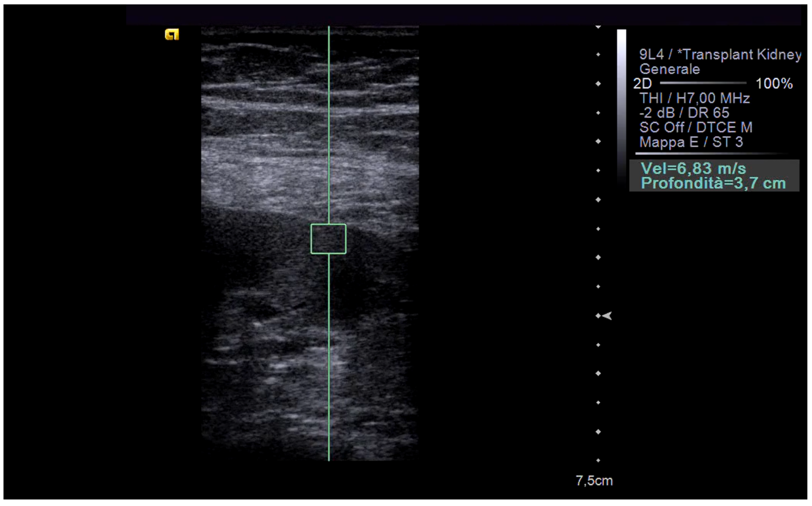Click the dark title bar at the top
This screenshot has height=506, width=812.
463,15
